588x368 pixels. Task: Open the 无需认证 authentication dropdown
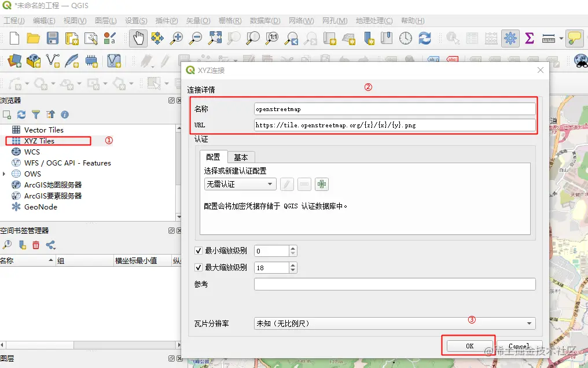(x=240, y=184)
